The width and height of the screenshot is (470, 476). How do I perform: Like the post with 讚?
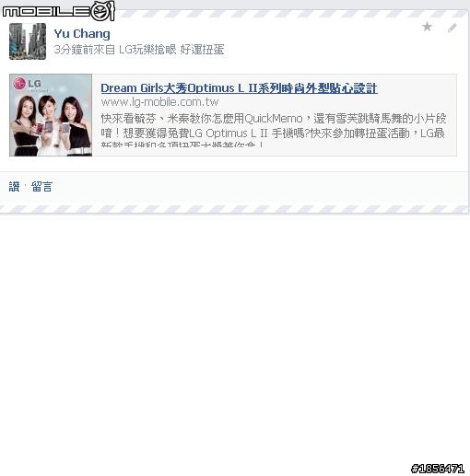click(14, 187)
